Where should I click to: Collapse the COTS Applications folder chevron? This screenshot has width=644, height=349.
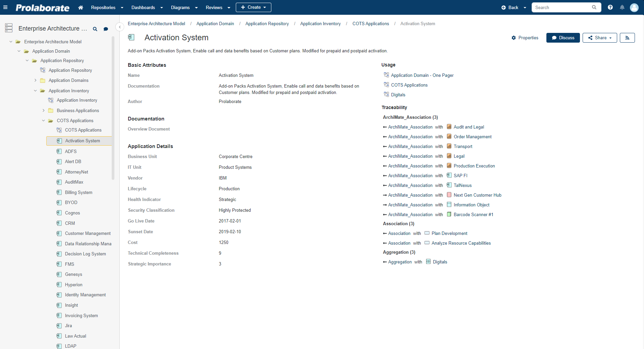click(x=43, y=120)
